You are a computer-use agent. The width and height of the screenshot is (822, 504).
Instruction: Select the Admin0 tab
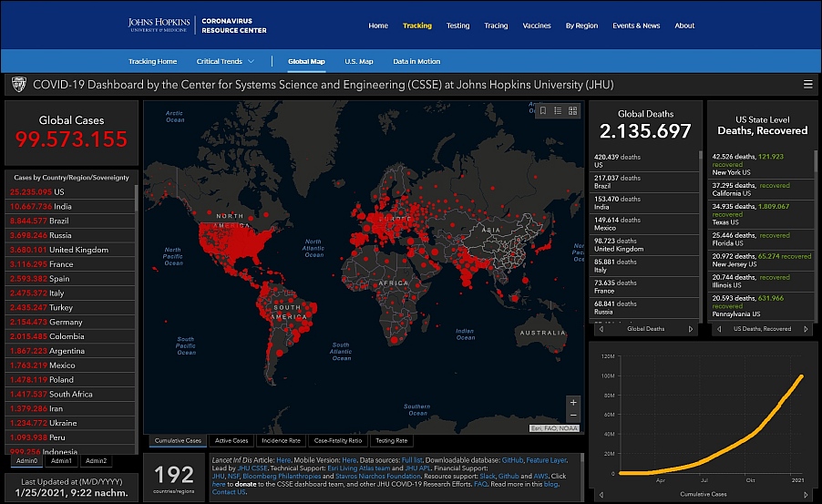coord(26,461)
